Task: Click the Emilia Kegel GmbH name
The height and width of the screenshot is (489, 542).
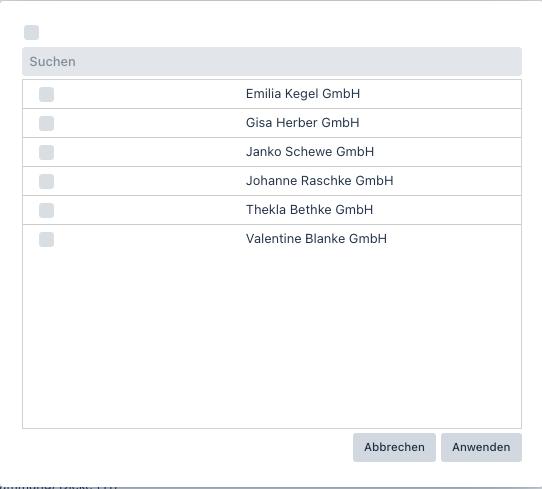Action: click(x=303, y=94)
